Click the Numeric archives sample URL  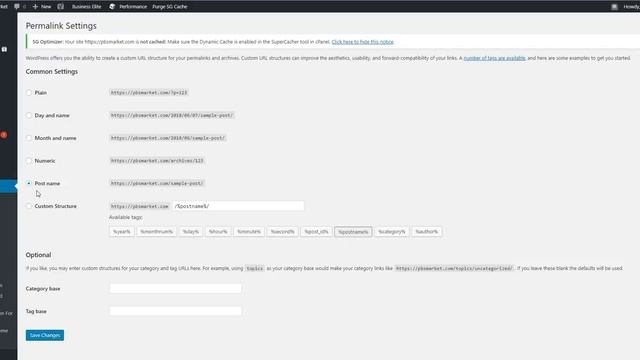click(x=157, y=161)
